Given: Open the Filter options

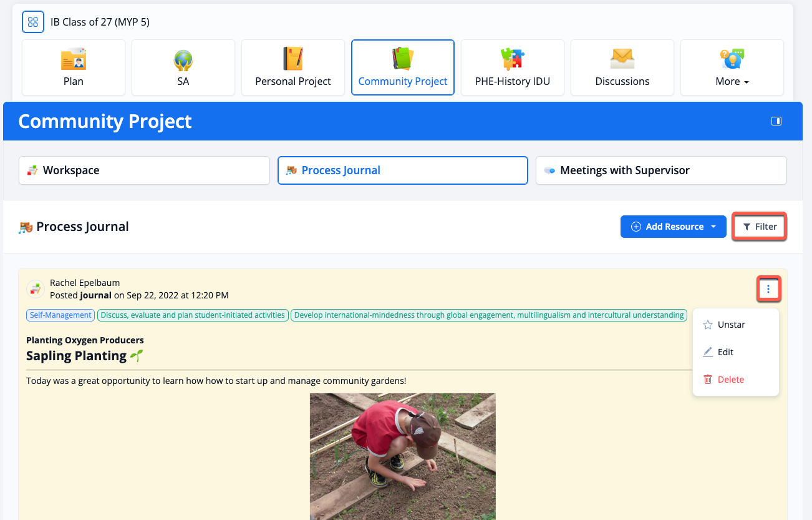Looking at the screenshot, I should tap(760, 227).
